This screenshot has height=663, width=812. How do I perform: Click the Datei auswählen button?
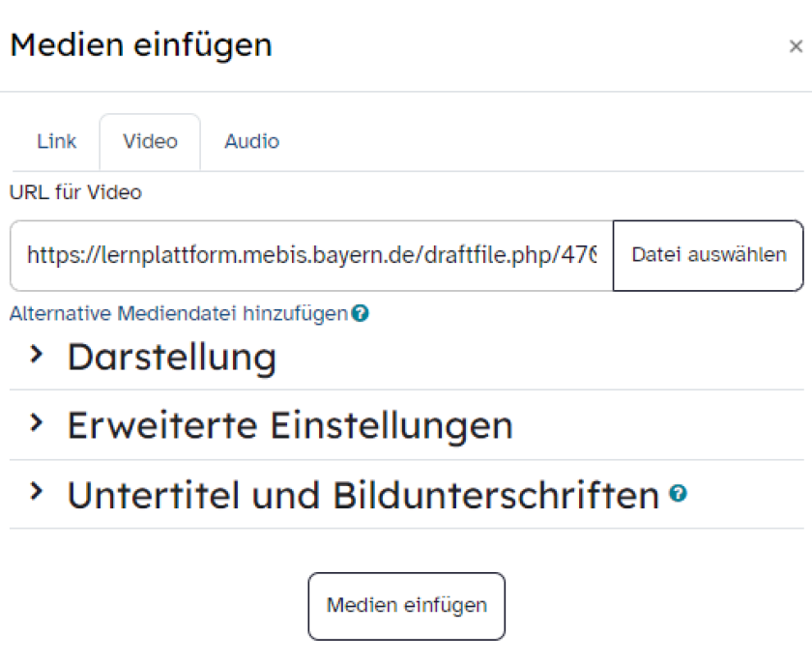(708, 255)
